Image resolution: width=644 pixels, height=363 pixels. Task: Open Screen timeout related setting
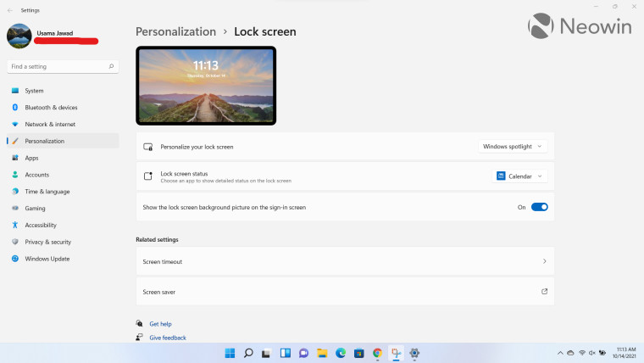[x=345, y=261]
